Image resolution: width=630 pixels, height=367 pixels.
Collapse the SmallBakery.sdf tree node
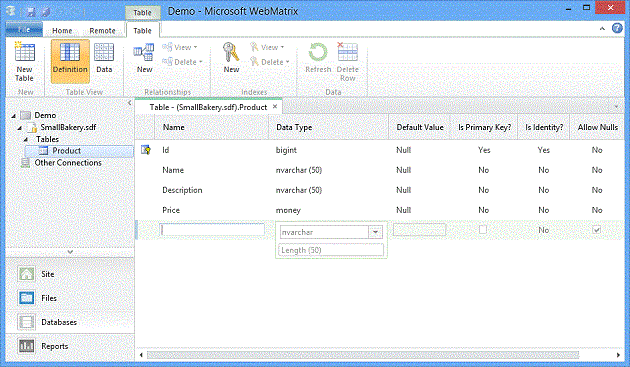coord(19,128)
